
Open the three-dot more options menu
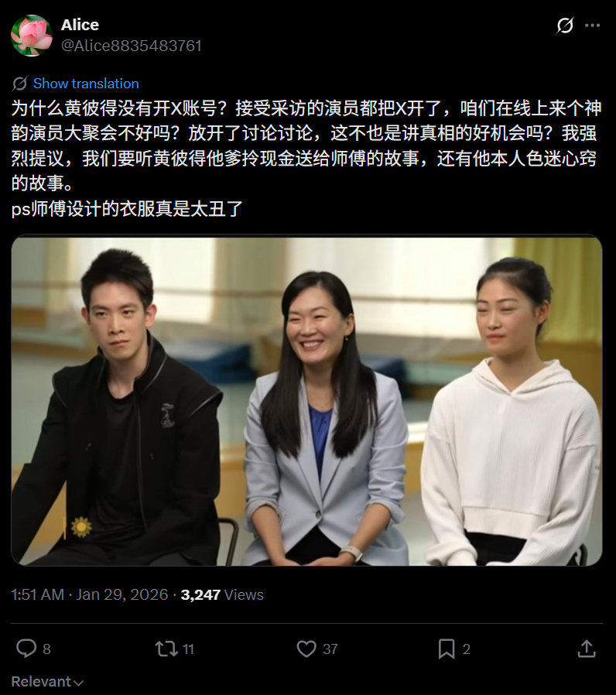point(592,26)
